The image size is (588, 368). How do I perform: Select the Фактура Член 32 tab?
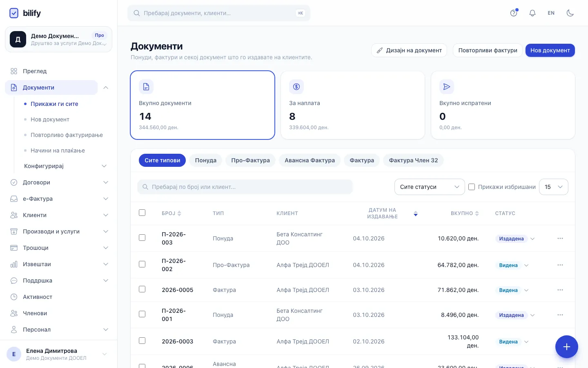413,160
